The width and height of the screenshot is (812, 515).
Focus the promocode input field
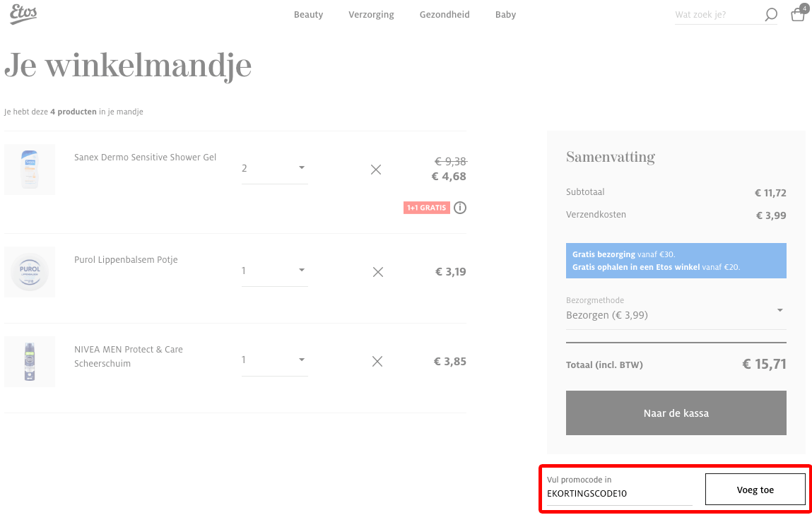pyautogui.click(x=619, y=490)
